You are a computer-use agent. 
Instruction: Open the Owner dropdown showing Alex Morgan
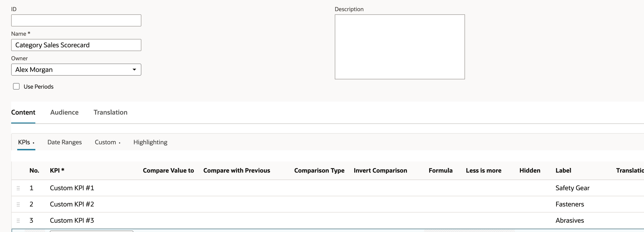pos(76,70)
